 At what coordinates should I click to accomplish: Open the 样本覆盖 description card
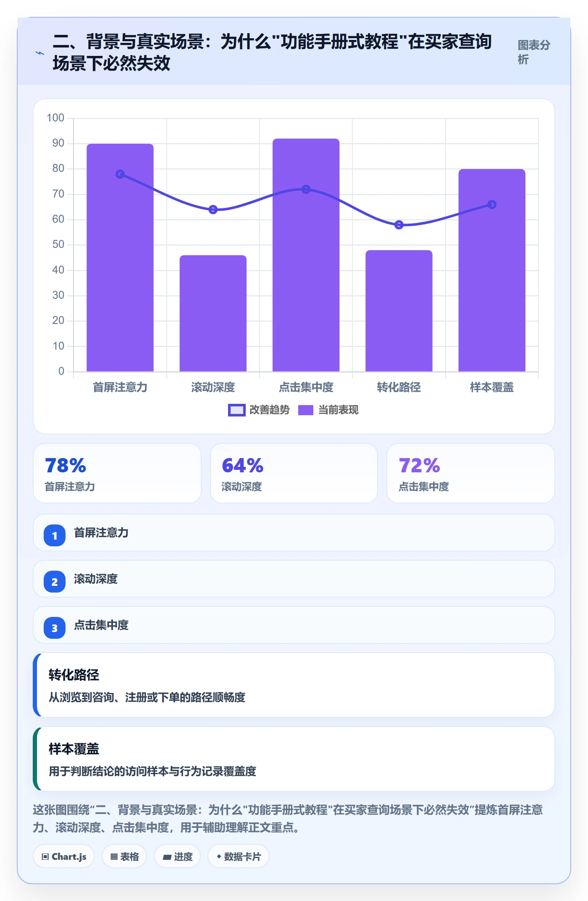[x=294, y=759]
